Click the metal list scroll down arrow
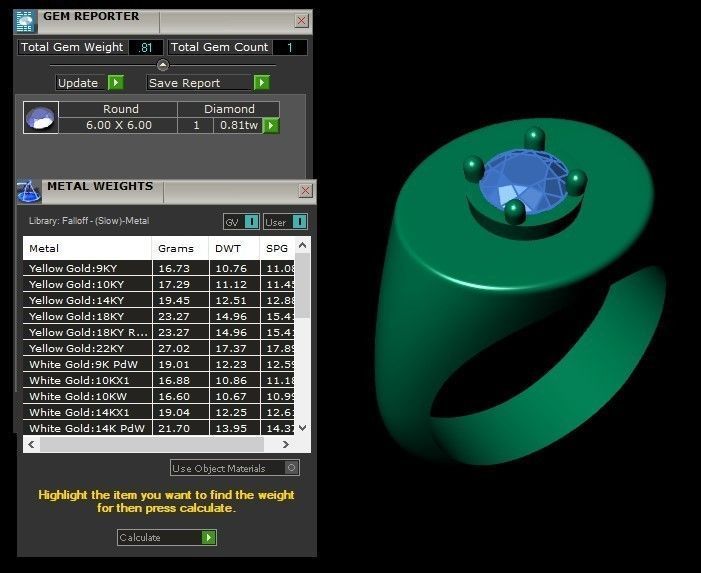The width and height of the screenshot is (701, 573). pyautogui.click(x=303, y=428)
